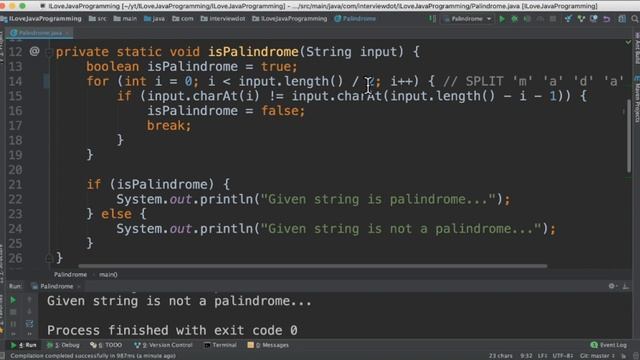Click the java folder in the navigation bar
The image size is (640, 360).
(155, 19)
